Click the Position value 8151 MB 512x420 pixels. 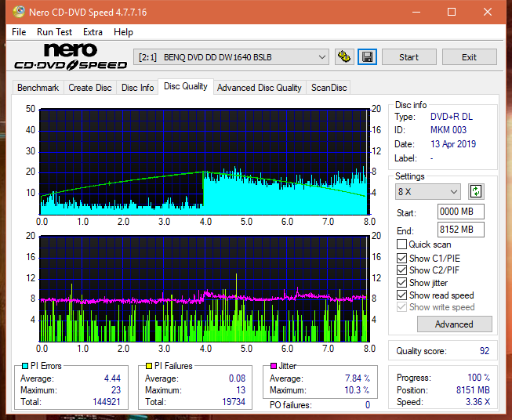473,390
